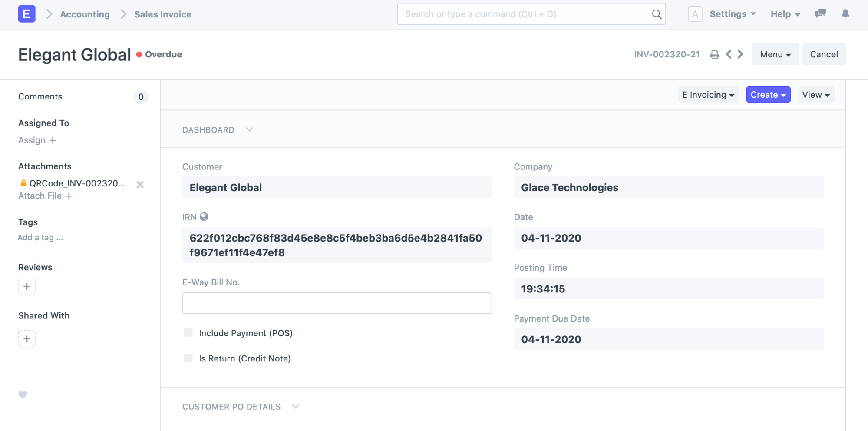Like the document with heart icon
Image resolution: width=868 pixels, height=431 pixels.
click(x=23, y=395)
